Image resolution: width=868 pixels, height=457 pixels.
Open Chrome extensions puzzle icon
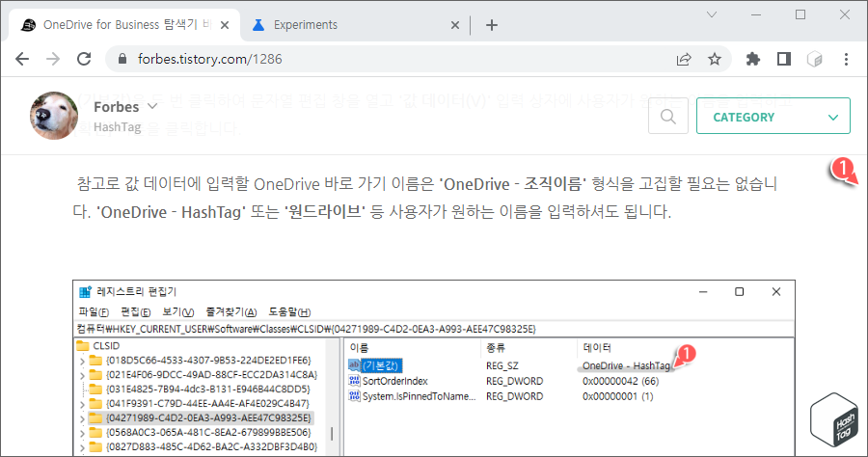point(753,59)
